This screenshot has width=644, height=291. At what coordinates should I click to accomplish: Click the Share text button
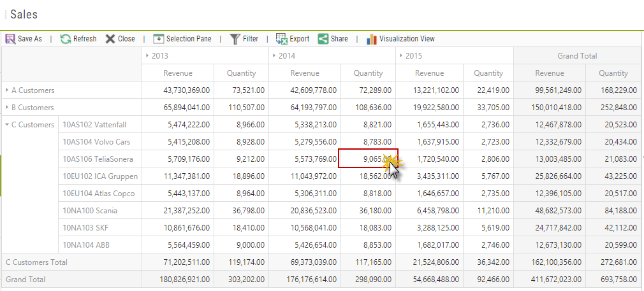tap(339, 39)
